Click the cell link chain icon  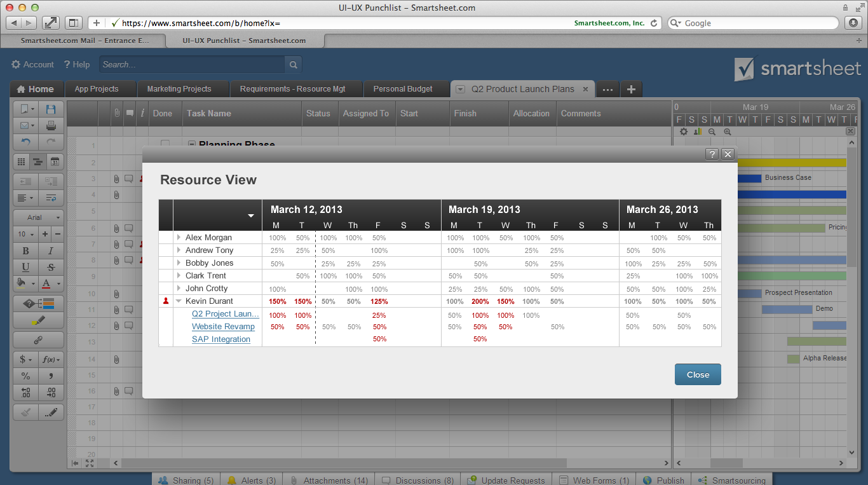tap(39, 340)
